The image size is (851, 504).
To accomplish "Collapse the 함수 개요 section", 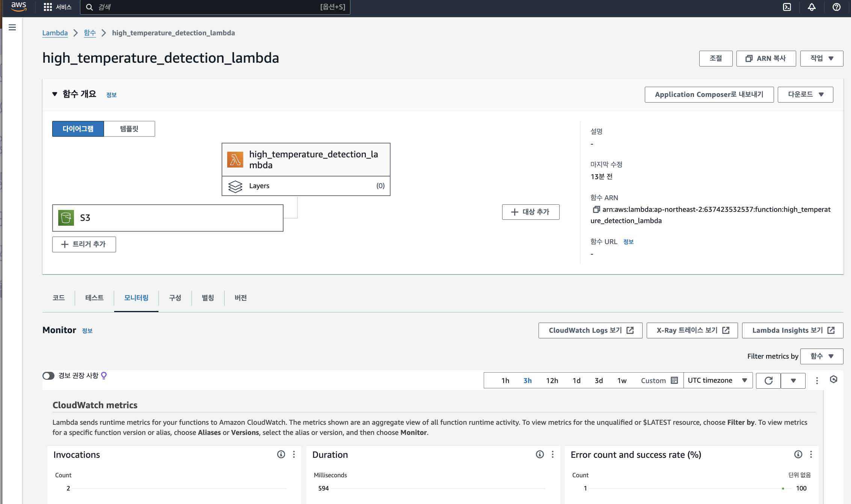I will (x=55, y=94).
